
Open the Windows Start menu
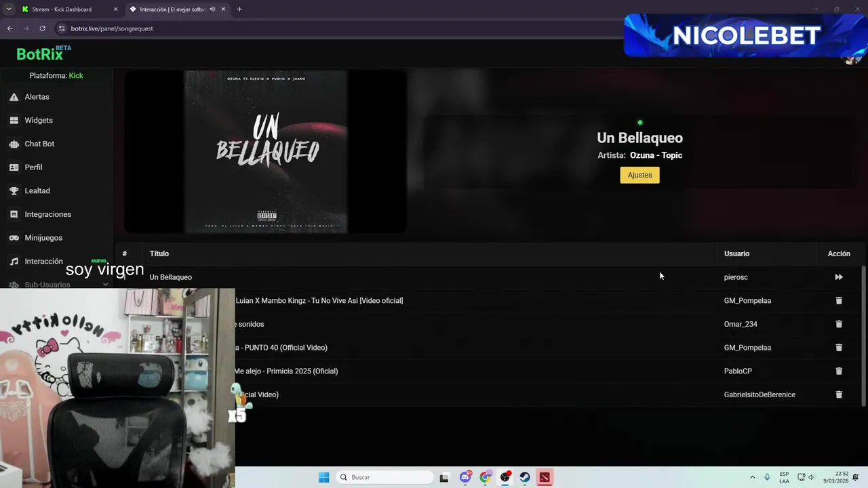324,477
